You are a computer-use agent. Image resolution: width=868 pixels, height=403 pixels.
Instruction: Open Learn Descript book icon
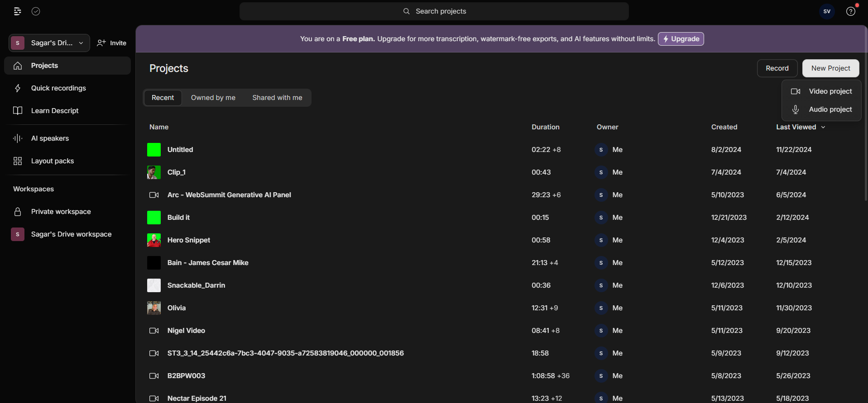[18, 111]
